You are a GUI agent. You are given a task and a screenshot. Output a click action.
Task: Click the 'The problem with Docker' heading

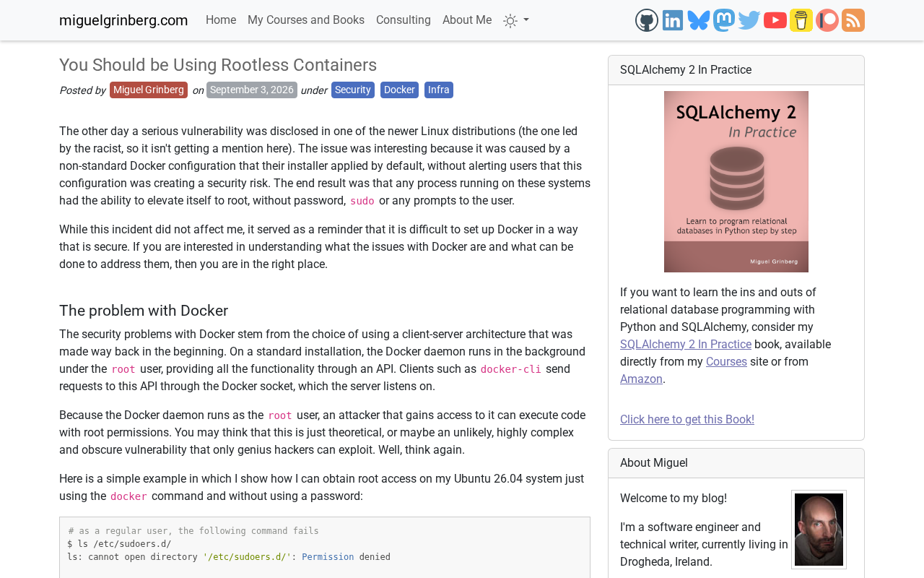[x=144, y=311]
